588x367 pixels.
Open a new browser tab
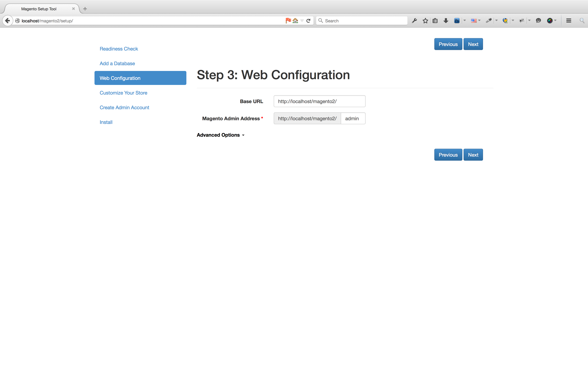click(x=85, y=9)
